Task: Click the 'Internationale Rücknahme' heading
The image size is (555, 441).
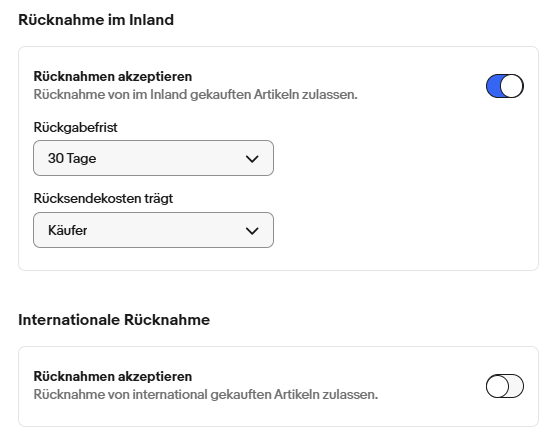Action: pyautogui.click(x=114, y=320)
